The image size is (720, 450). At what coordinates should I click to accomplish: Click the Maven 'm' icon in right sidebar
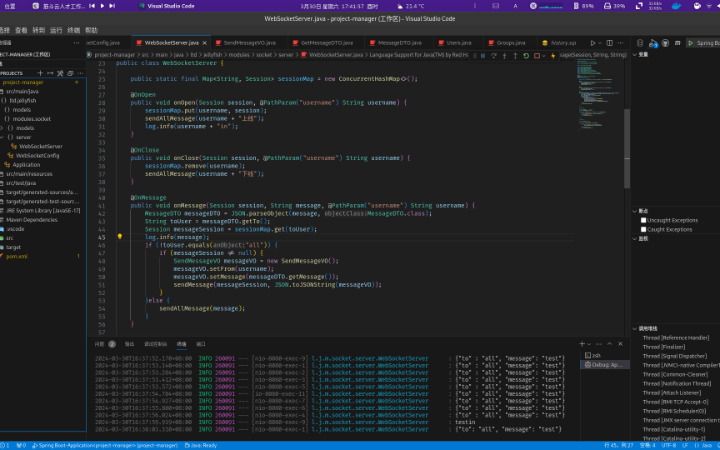click(x=677, y=43)
